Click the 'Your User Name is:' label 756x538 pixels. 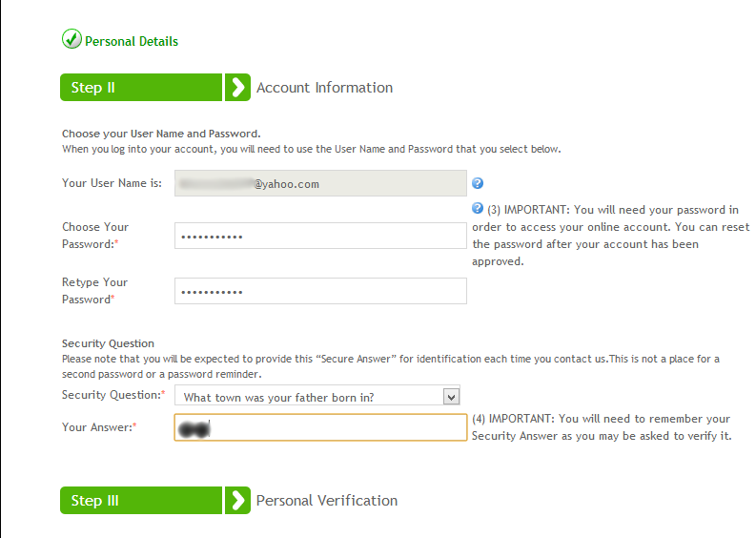[112, 183]
